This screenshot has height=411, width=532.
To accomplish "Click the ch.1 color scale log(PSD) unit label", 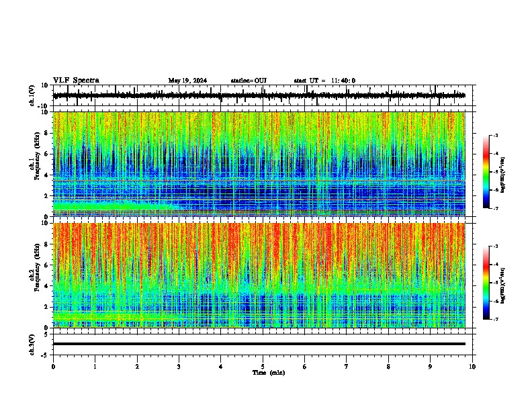I will click(502, 175).
